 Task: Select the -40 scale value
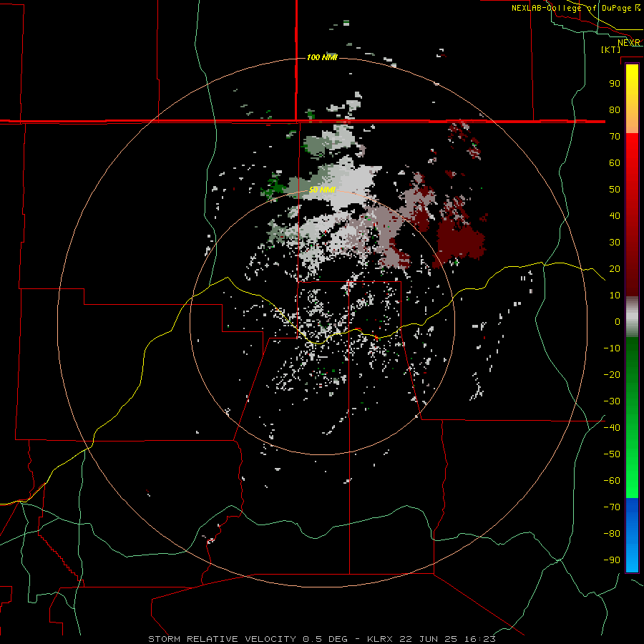[612, 428]
